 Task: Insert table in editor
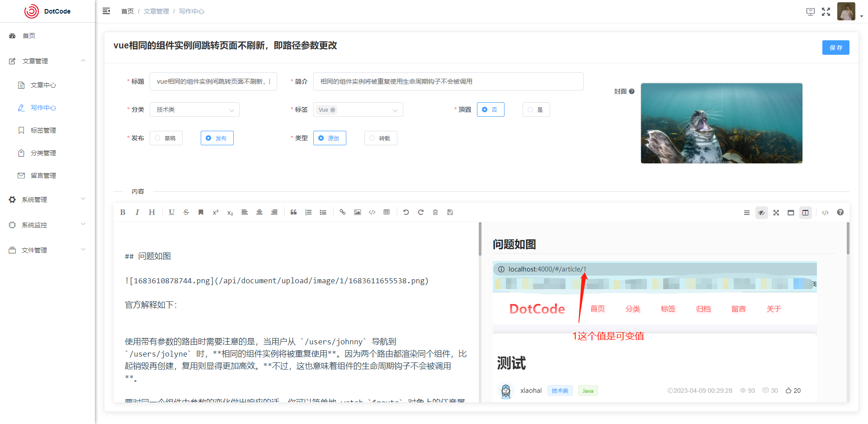387,212
